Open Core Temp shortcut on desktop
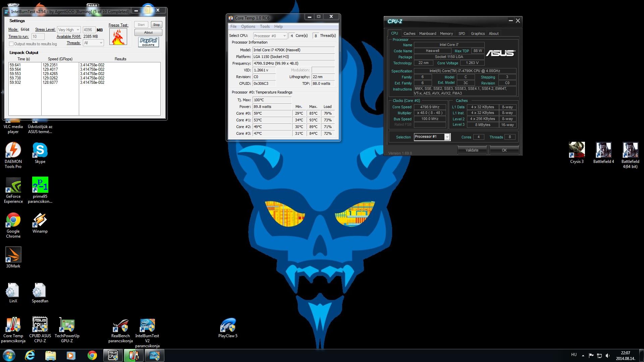 coord(13,330)
